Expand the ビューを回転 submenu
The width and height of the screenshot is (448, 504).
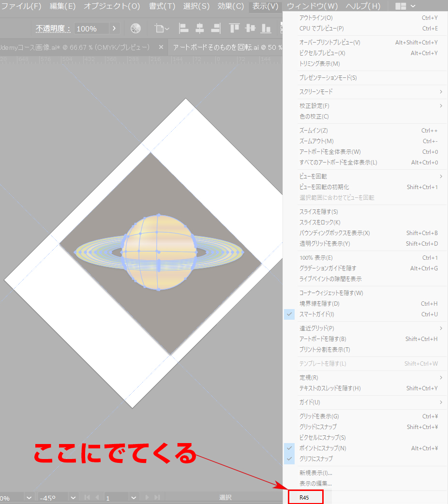pyautogui.click(x=365, y=177)
